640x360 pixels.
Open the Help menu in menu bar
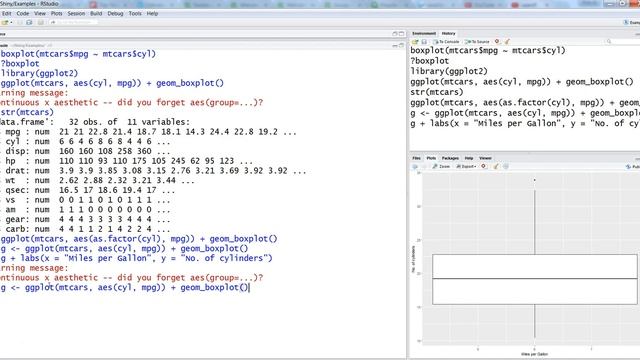coord(152,13)
